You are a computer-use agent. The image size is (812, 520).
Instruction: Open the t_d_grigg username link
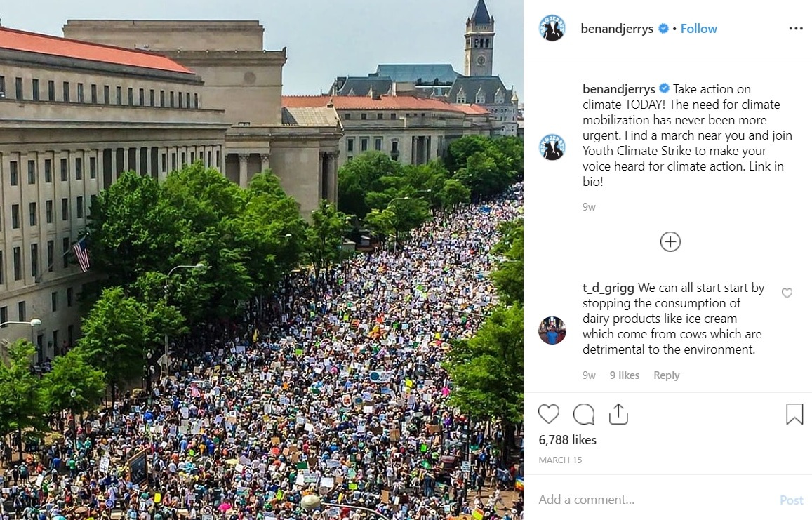point(608,288)
